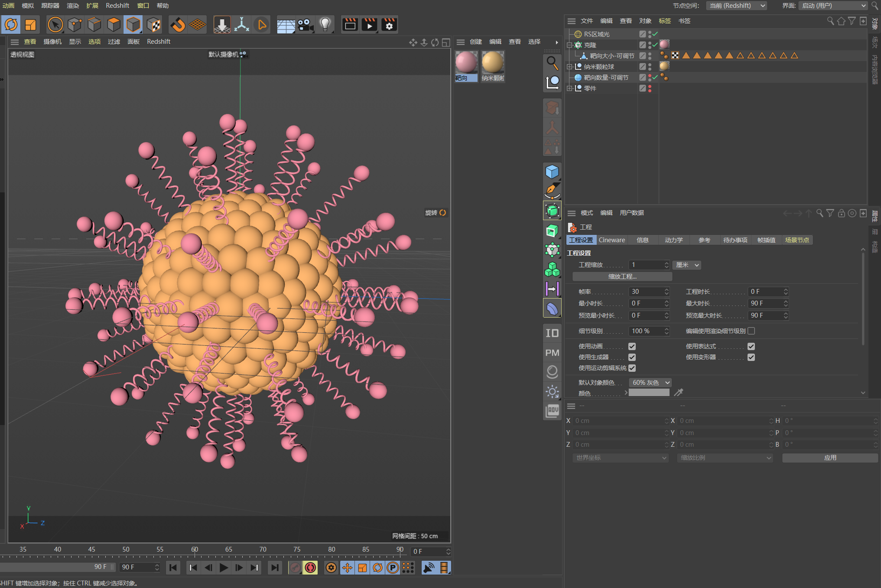
Task: Click the 缩放工程... button
Action: (x=622, y=276)
